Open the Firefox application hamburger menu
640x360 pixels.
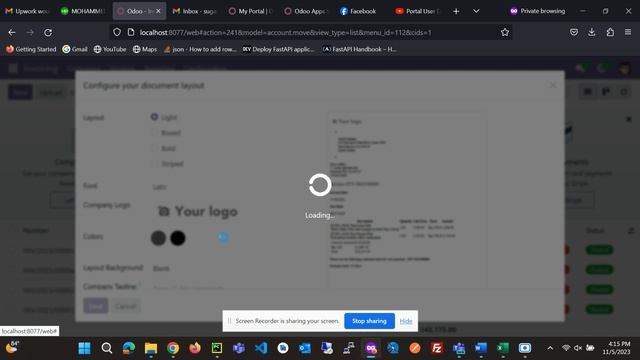pos(628,32)
